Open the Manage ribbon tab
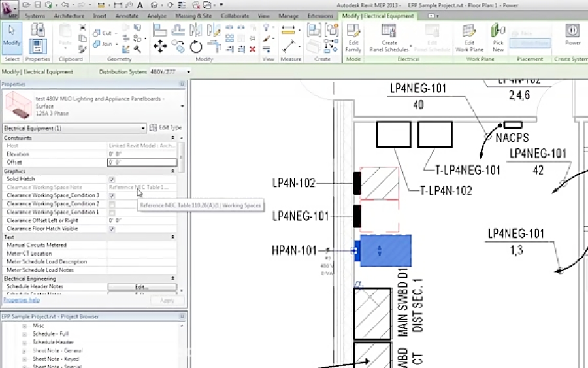This screenshot has width=588, height=368. (x=288, y=16)
